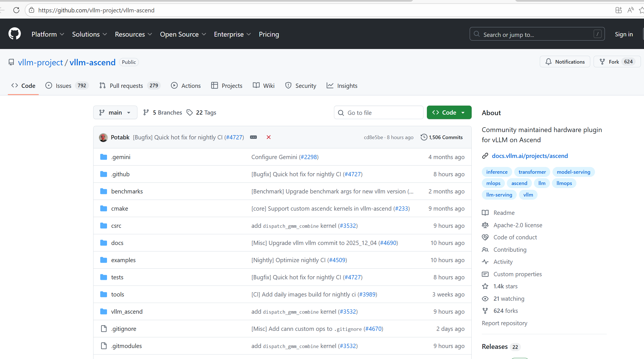Image resolution: width=644 pixels, height=359 pixels.
Task: Click the 22 Tags link
Action: [x=202, y=113]
